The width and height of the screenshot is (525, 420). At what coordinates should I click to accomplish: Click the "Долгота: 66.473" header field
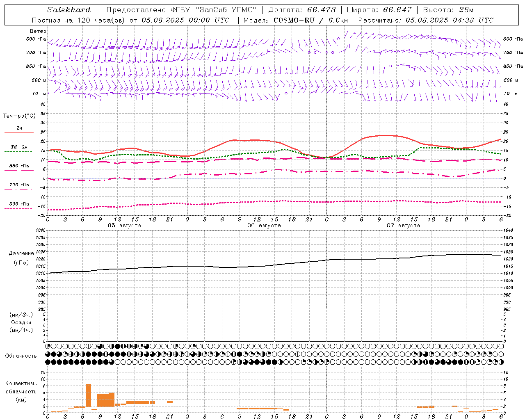(x=302, y=10)
